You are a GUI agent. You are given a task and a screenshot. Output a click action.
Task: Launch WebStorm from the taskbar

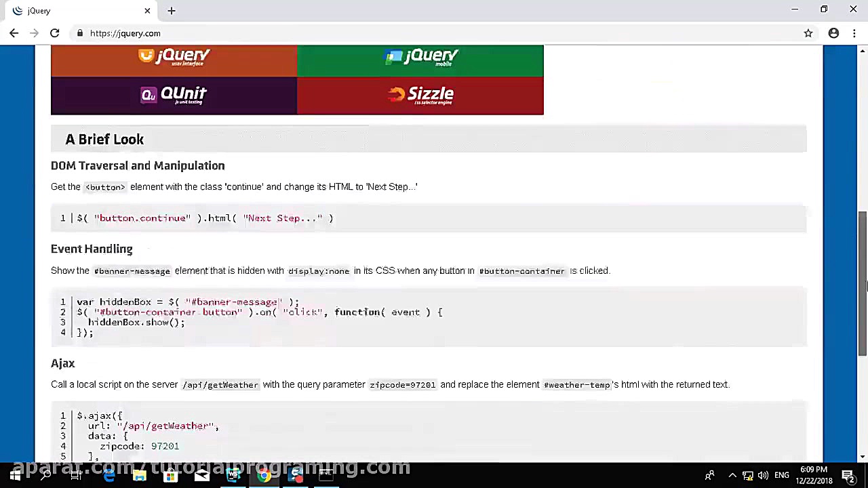233,474
